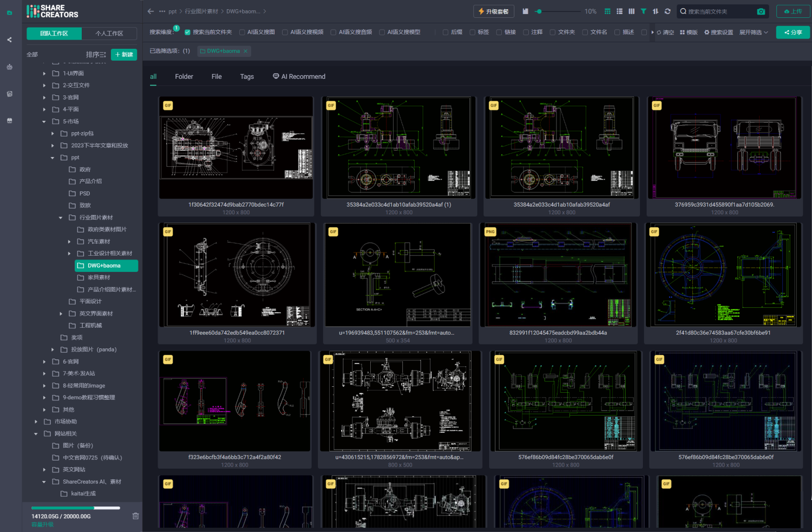Click the thumbnail size slider handle
Screen dimensions: 812x532
[539, 11]
